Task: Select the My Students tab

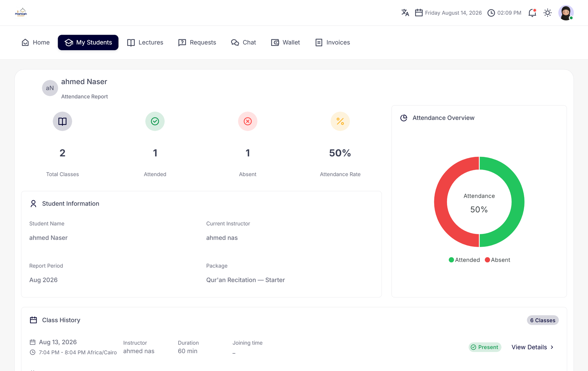Action: pos(88,43)
